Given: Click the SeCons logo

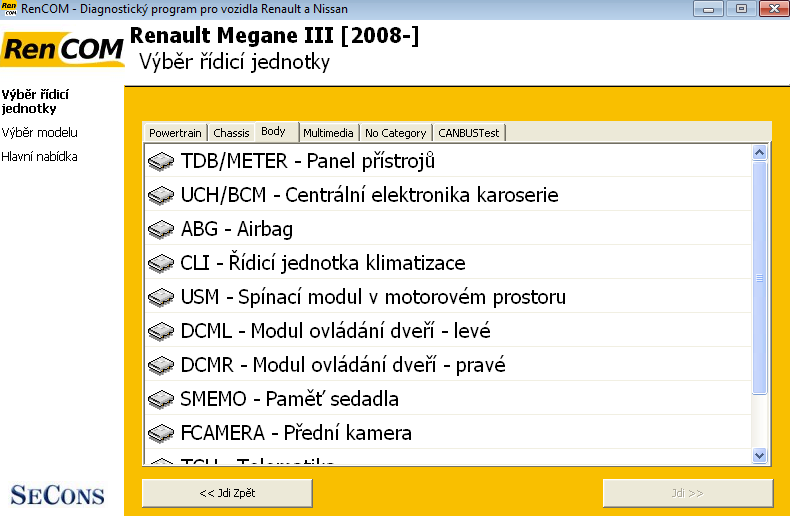Looking at the screenshot, I should point(57,495).
